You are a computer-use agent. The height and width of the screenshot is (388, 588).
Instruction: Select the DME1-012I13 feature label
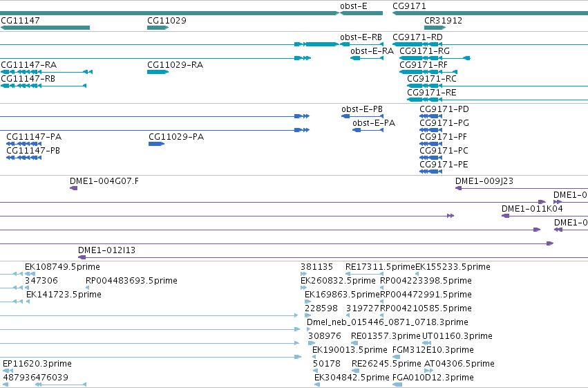pyautogui.click(x=106, y=250)
